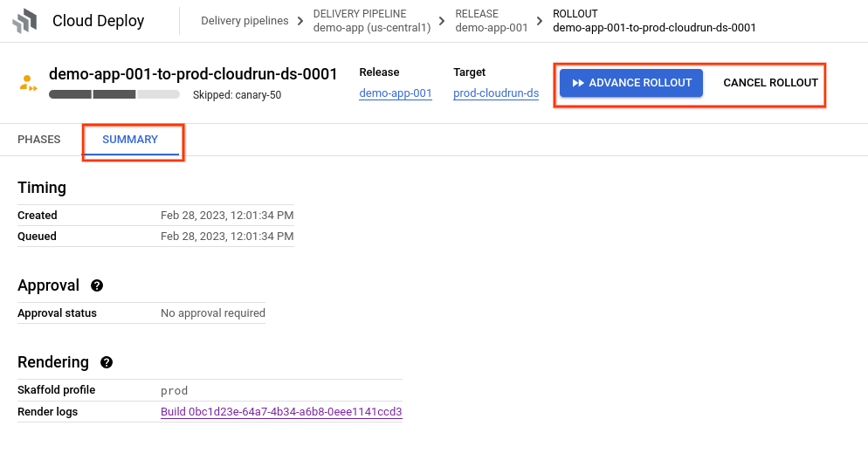Go to Delivery pipelines breadcrumb
The height and width of the screenshot is (467, 868).
(x=245, y=21)
